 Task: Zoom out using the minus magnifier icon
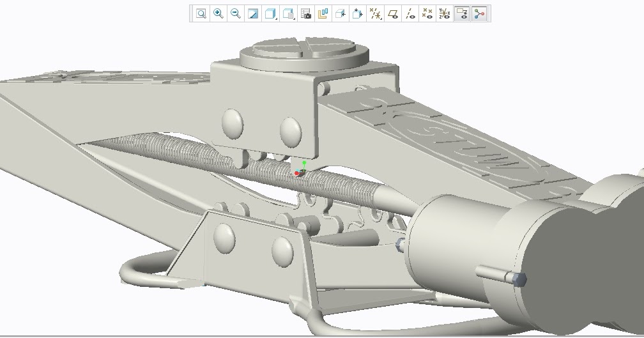coord(236,13)
